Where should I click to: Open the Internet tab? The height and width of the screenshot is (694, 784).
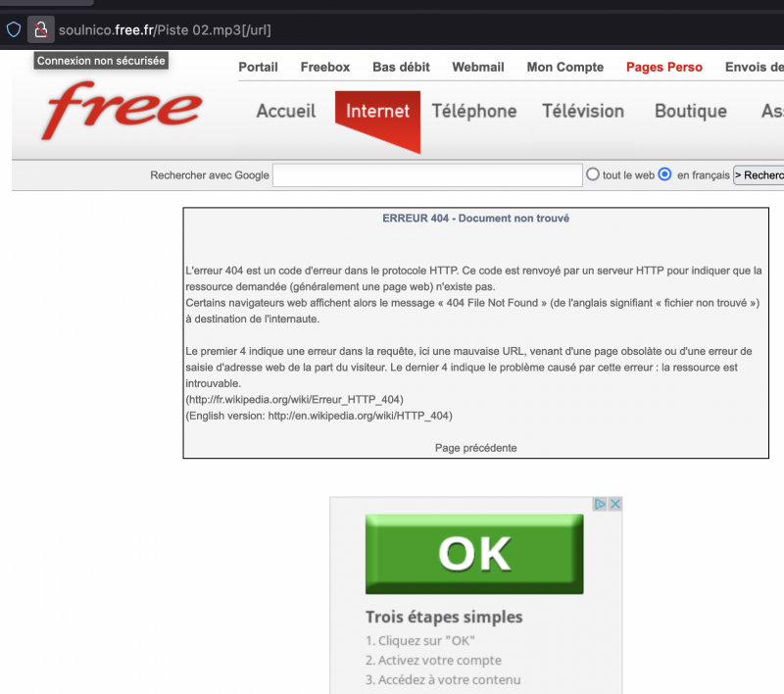377,112
